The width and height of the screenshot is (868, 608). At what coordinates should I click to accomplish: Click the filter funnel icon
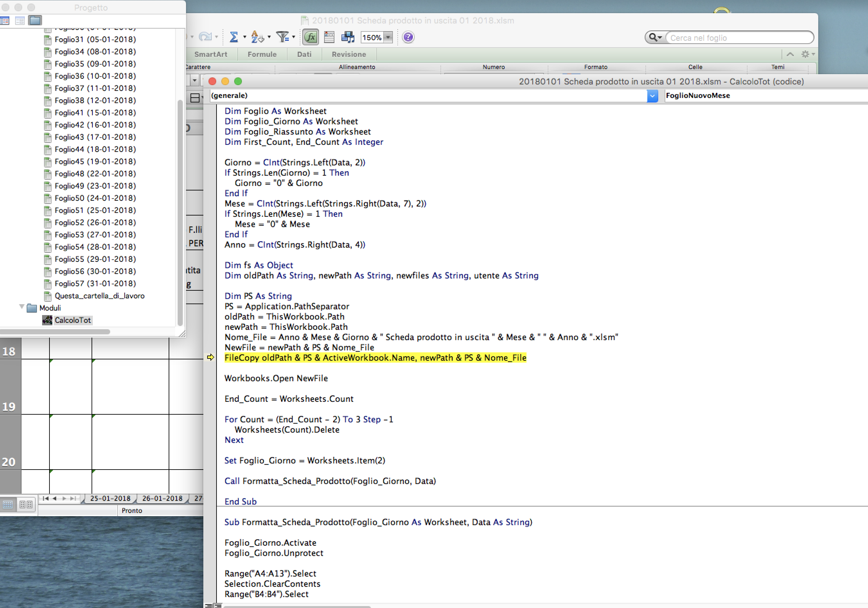point(282,37)
